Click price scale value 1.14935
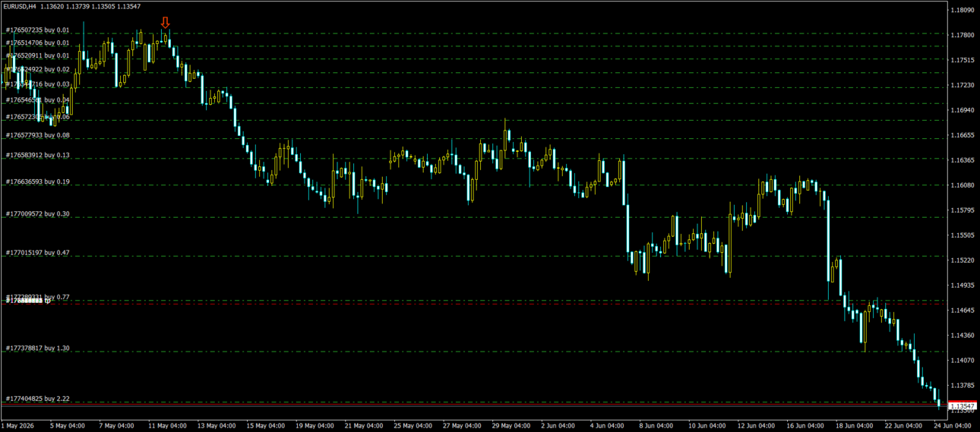The image size is (980, 432). pyautogui.click(x=963, y=285)
